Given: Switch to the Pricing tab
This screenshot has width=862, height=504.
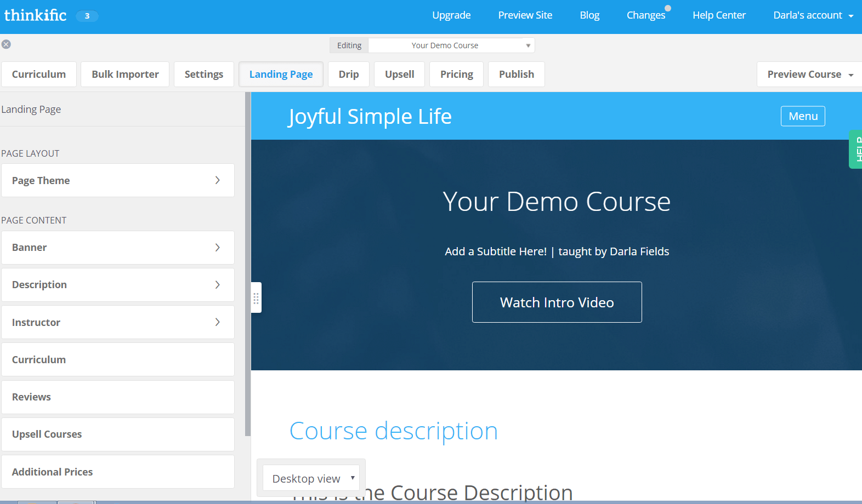Looking at the screenshot, I should [x=456, y=75].
